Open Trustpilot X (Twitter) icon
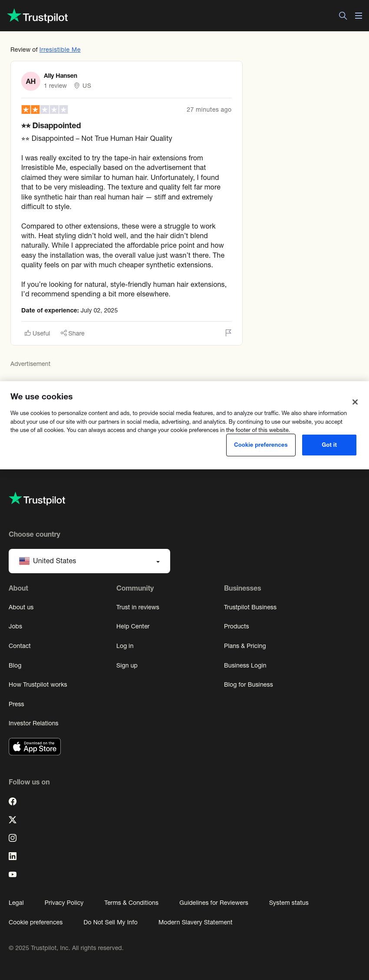The width and height of the screenshot is (369, 980). click(13, 820)
